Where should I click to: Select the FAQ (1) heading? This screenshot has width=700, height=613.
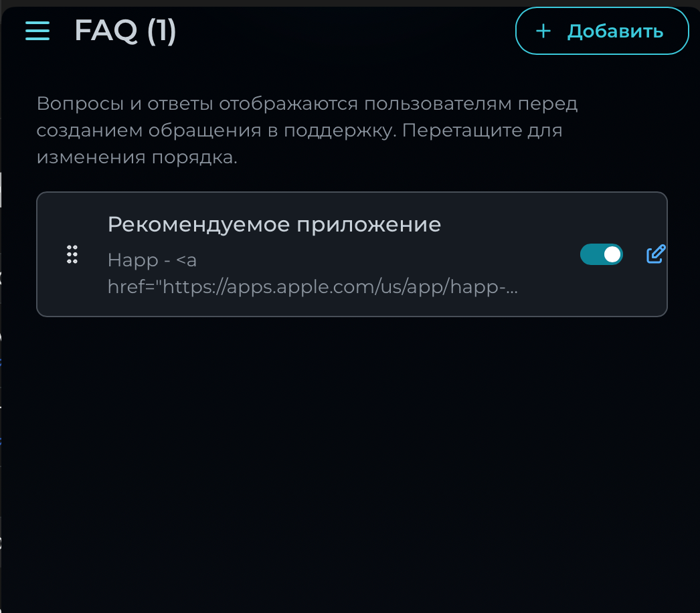125,31
